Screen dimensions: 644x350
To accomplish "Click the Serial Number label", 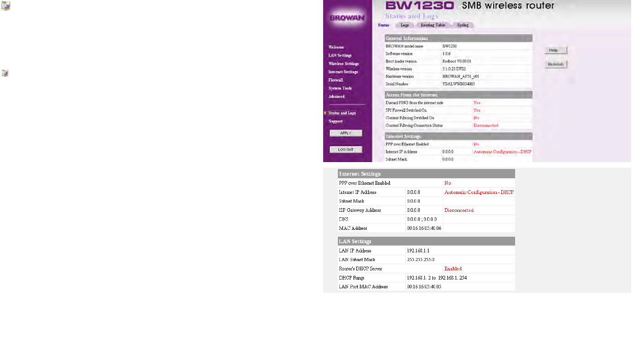I will tap(397, 84).
